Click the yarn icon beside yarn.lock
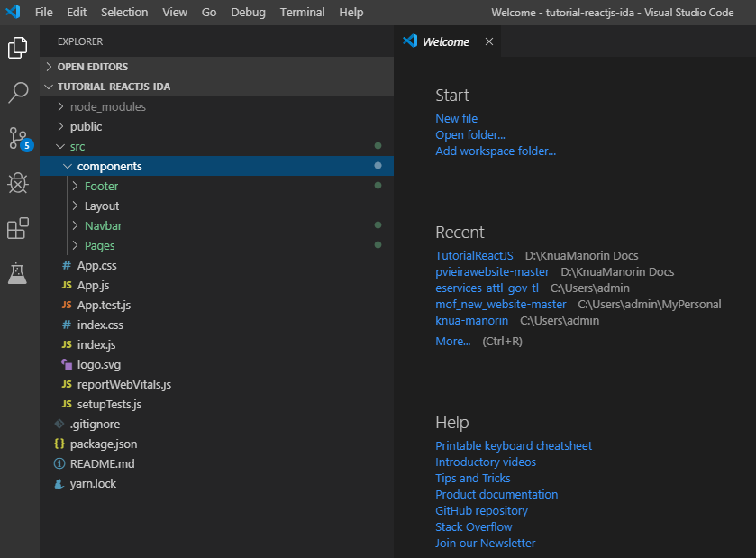 tap(59, 483)
